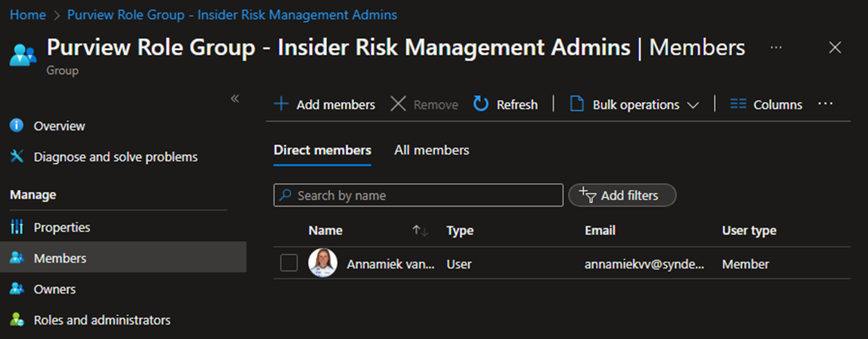The image size is (868, 339).
Task: Click the Add members button label
Action: [336, 105]
